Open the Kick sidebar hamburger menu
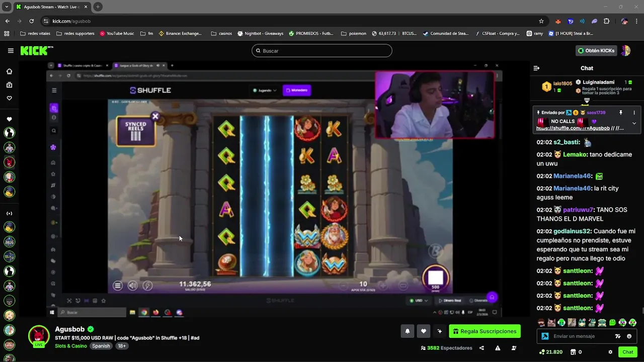 pos(11,51)
